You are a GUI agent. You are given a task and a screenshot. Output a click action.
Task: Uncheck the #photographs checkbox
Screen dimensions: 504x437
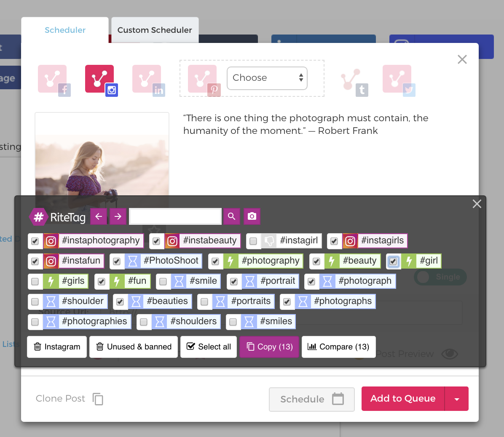coord(287,302)
